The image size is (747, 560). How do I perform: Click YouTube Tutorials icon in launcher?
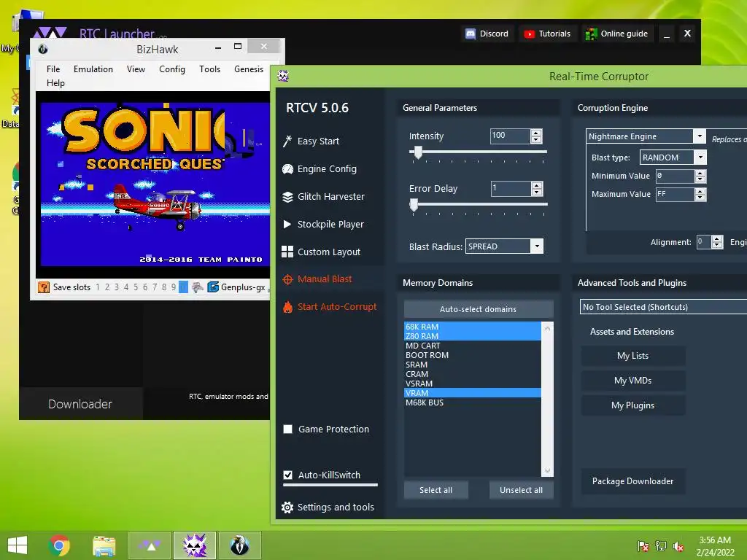click(x=529, y=34)
